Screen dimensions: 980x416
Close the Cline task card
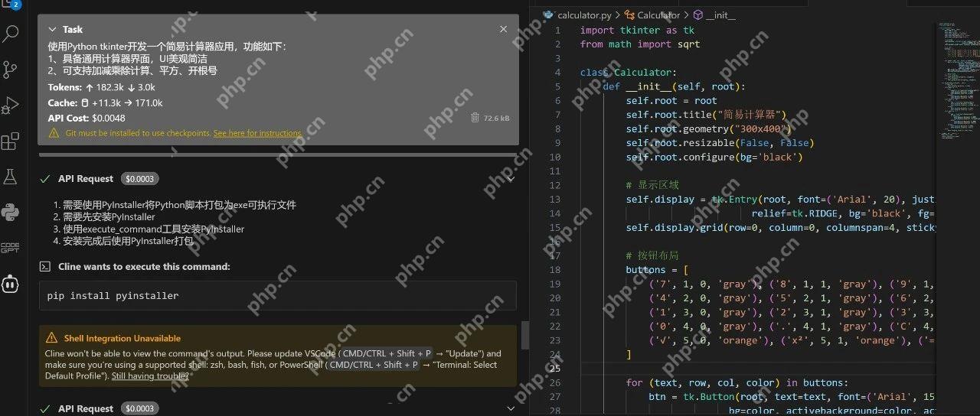(503, 29)
